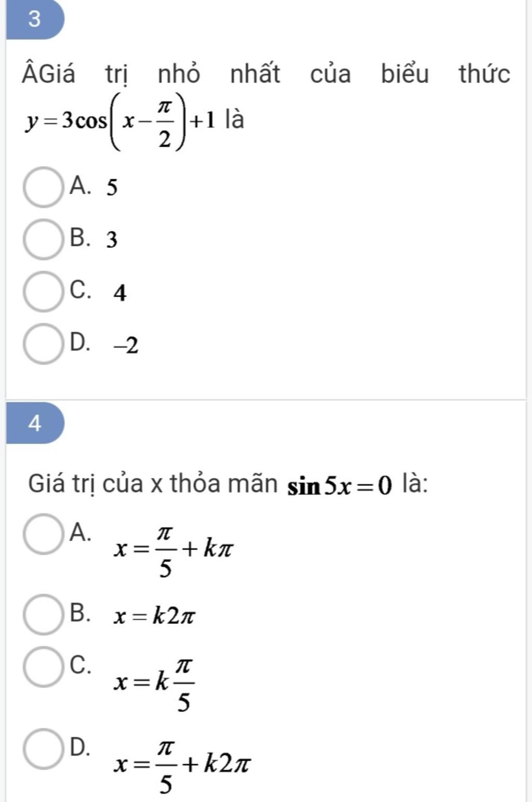Click the sin 5x = 0 equation
The image size is (532, 802).
(x=340, y=487)
